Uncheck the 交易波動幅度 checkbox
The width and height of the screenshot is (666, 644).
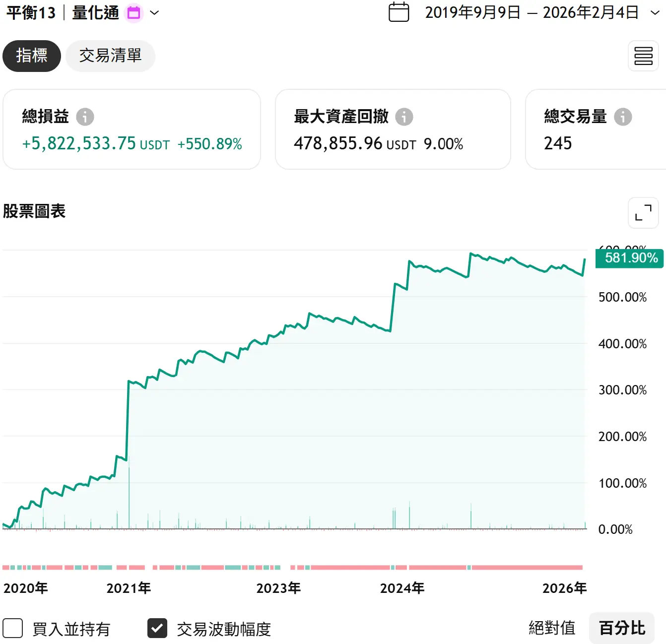click(157, 628)
